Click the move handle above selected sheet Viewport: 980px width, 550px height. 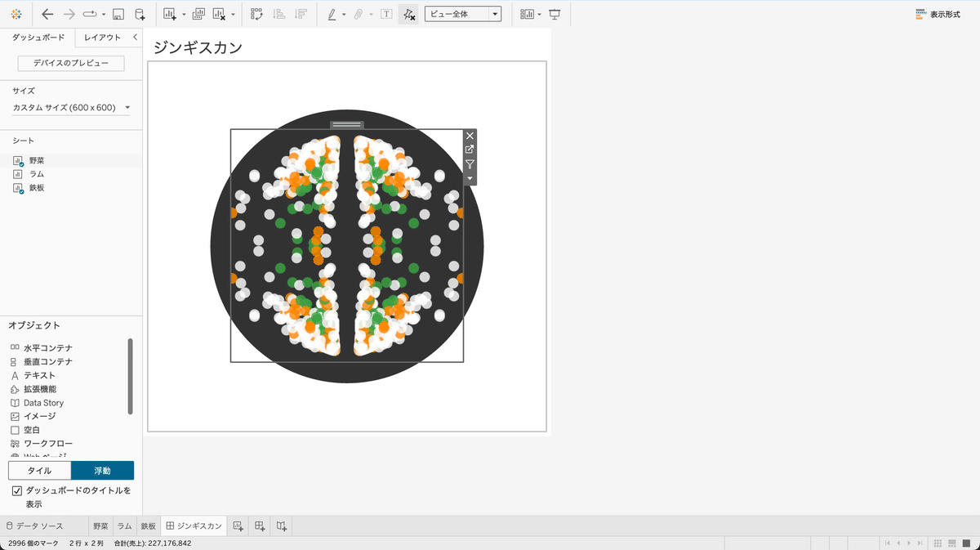click(347, 125)
